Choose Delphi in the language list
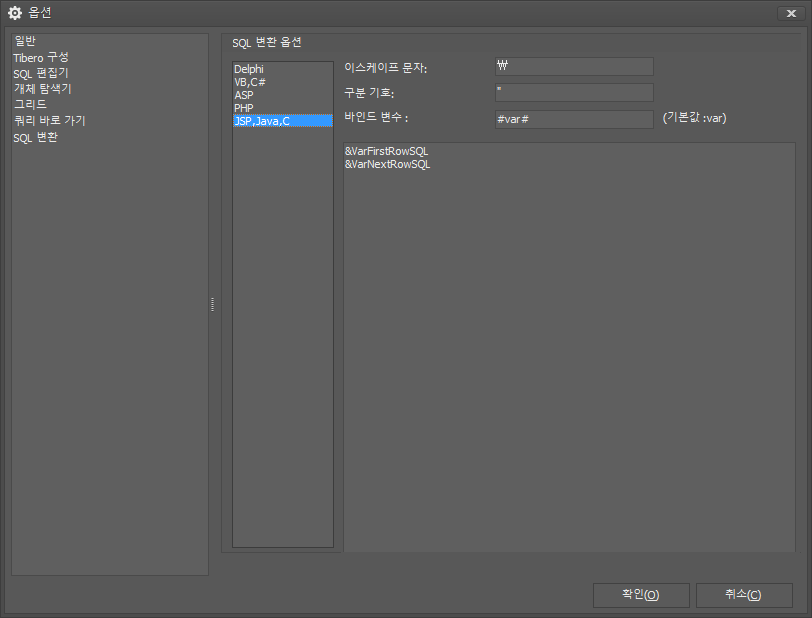 (283, 69)
